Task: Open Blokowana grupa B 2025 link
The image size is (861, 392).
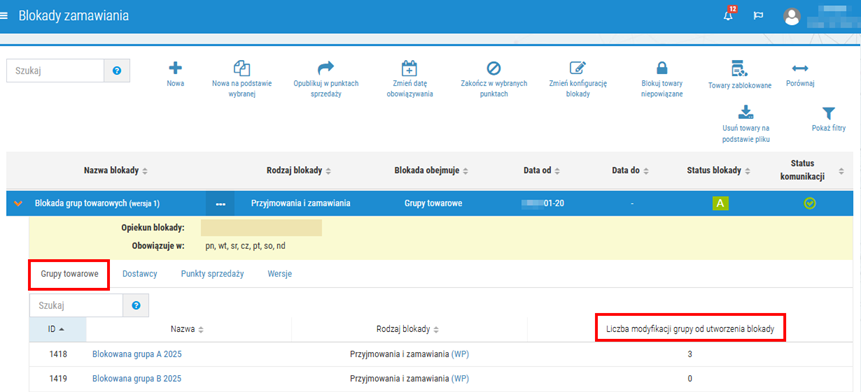Action: point(137,378)
